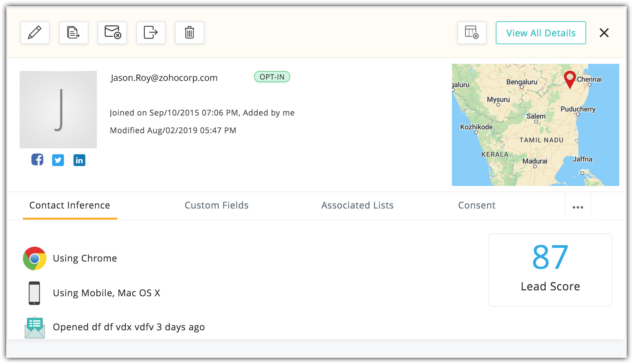Select the Contact Inference tab
This screenshot has height=364, width=633.
point(70,205)
